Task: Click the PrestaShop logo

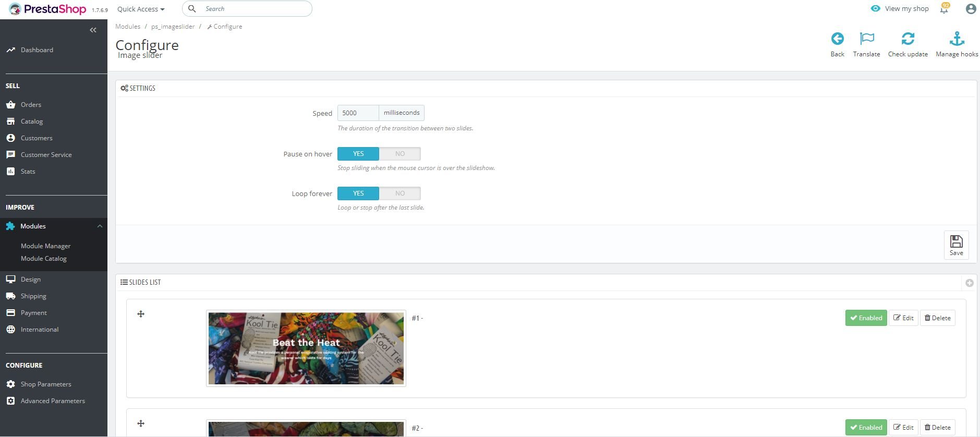Action: [x=47, y=9]
